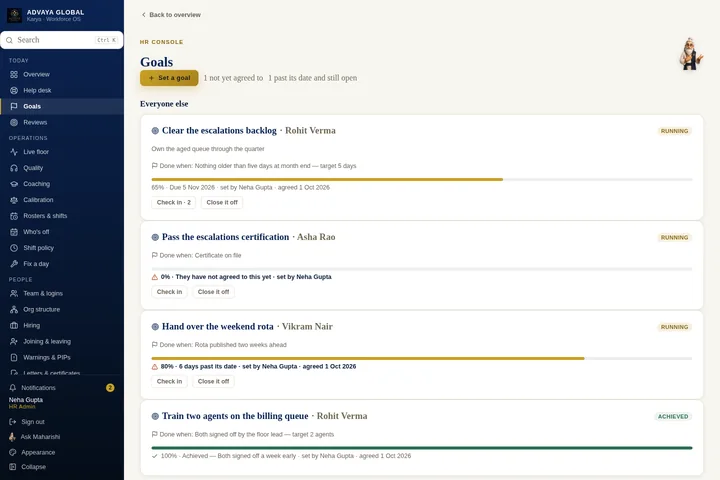This screenshot has width=720, height=480.
Task: Close off the escalations certification goal
Action: 214,292
